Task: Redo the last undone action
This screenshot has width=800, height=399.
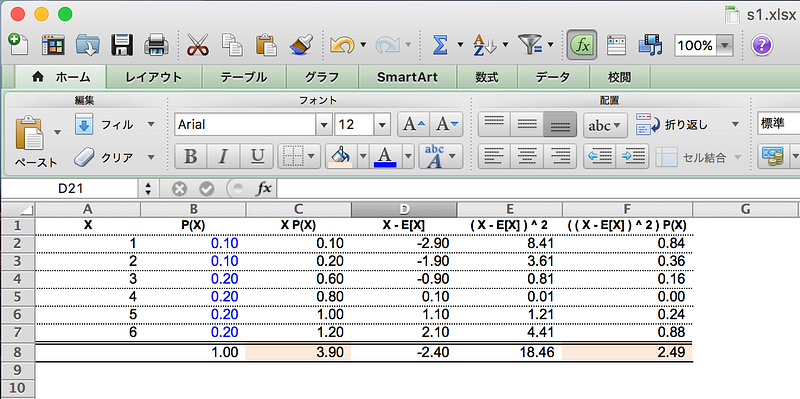Action: tap(389, 45)
